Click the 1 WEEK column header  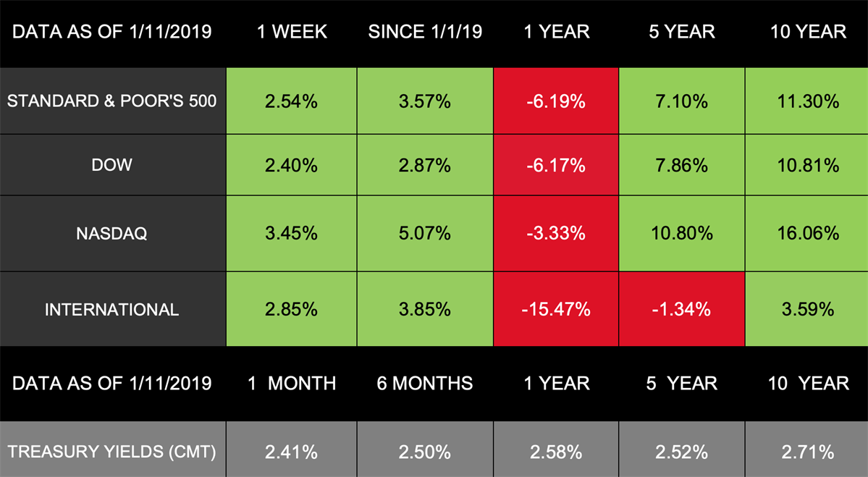(x=292, y=32)
